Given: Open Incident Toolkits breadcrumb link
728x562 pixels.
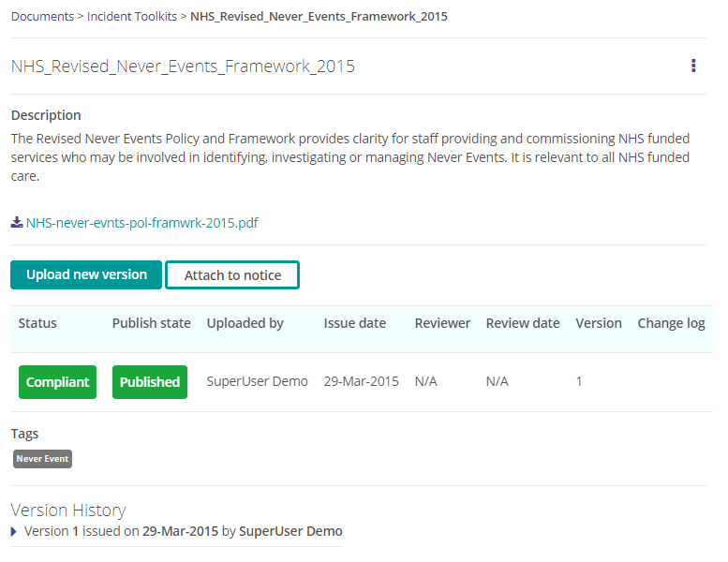Looking at the screenshot, I should click(x=132, y=16).
